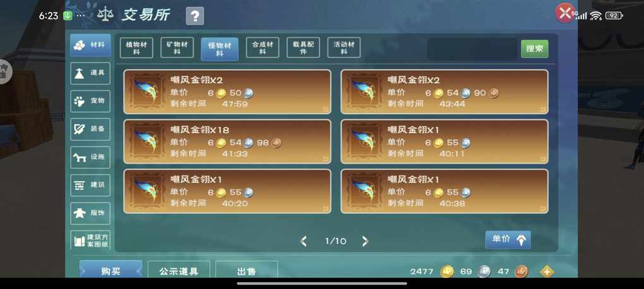Switch to 矿物材料 mineral materials tab
Screen dimensions: 644x289
177,48
